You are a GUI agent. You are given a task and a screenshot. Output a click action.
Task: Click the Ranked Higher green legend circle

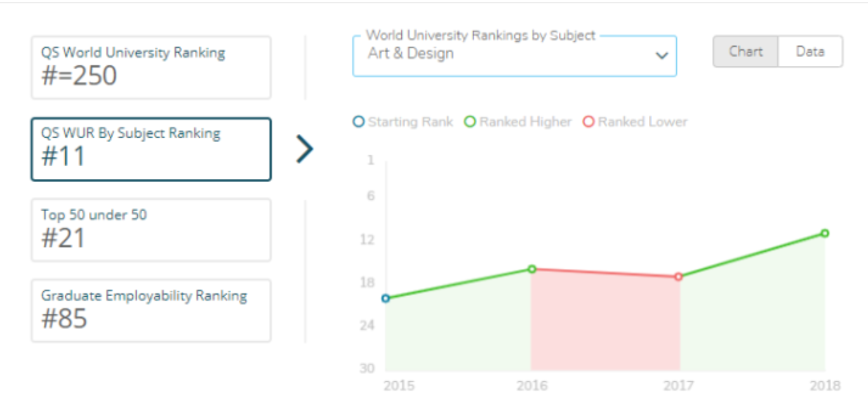click(470, 122)
